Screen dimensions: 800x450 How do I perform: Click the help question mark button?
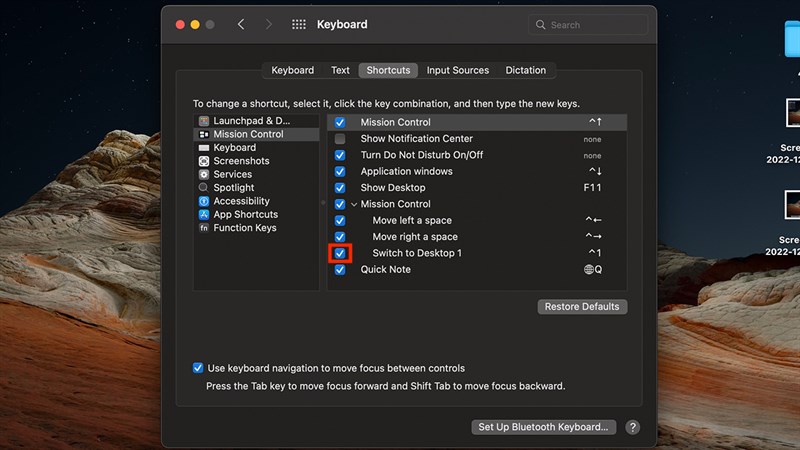[632, 427]
